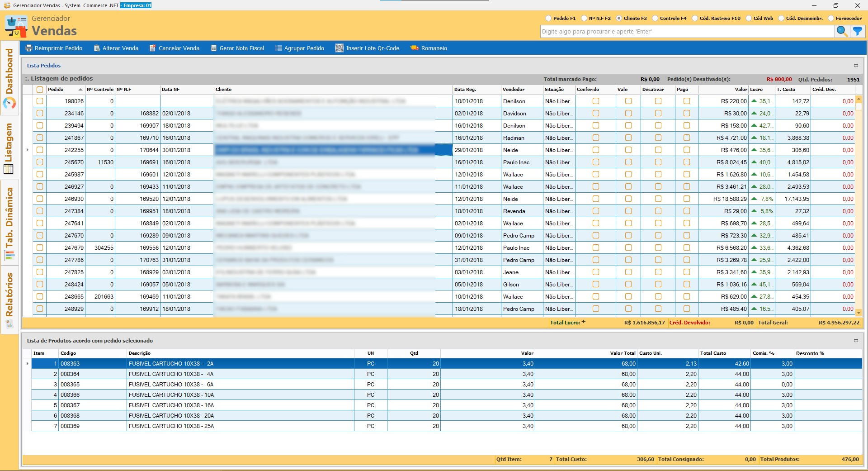Viewport: 868px width, 471px height.
Task: Sort orders by the Pedido column arrow
Action: point(80,90)
